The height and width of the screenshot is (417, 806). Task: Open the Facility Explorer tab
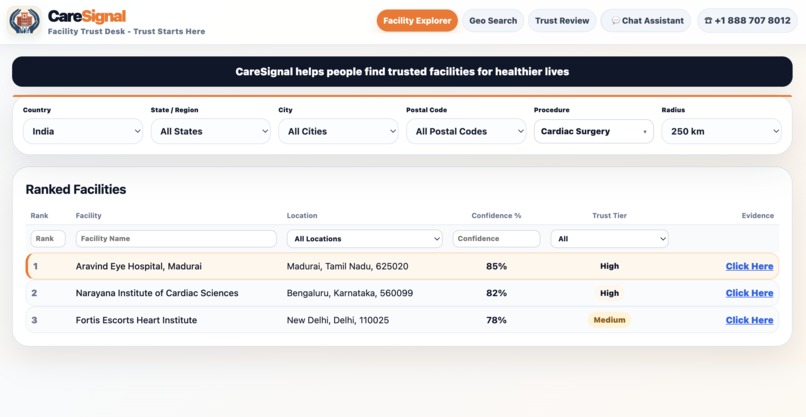(417, 21)
